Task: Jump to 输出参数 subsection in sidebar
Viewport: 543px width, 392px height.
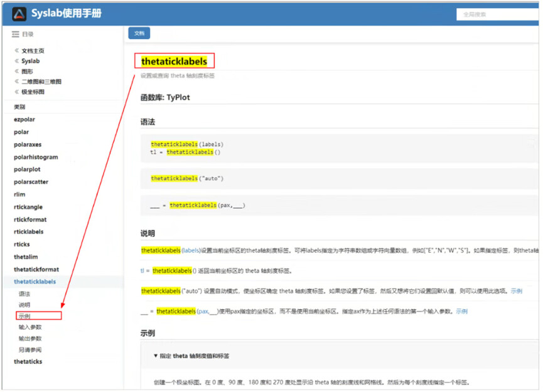Action: click(x=30, y=339)
